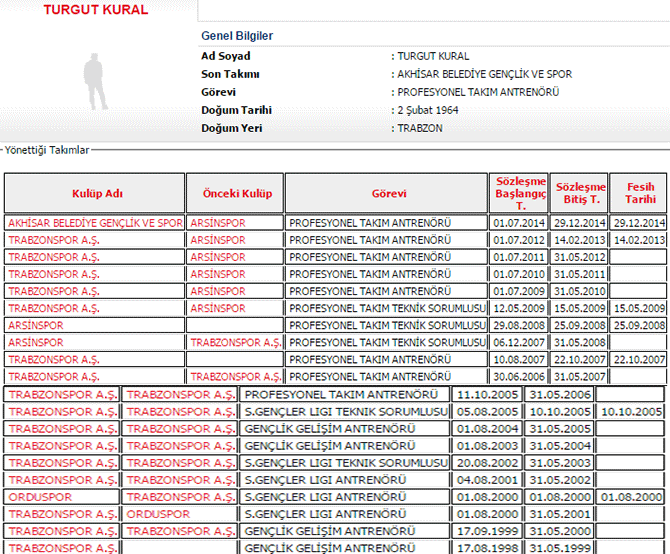The image size is (670, 554).
Task: Click the Yönettiği Takımlar section label
Action: 47,150
